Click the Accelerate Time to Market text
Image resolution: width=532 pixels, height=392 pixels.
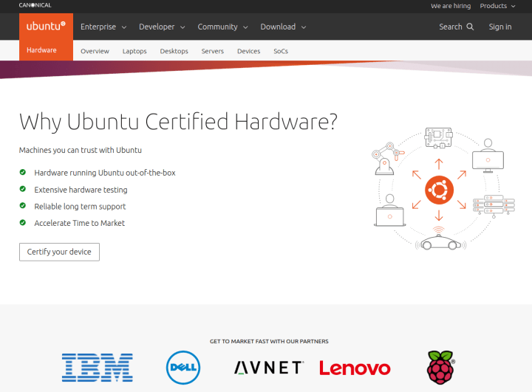tap(79, 223)
